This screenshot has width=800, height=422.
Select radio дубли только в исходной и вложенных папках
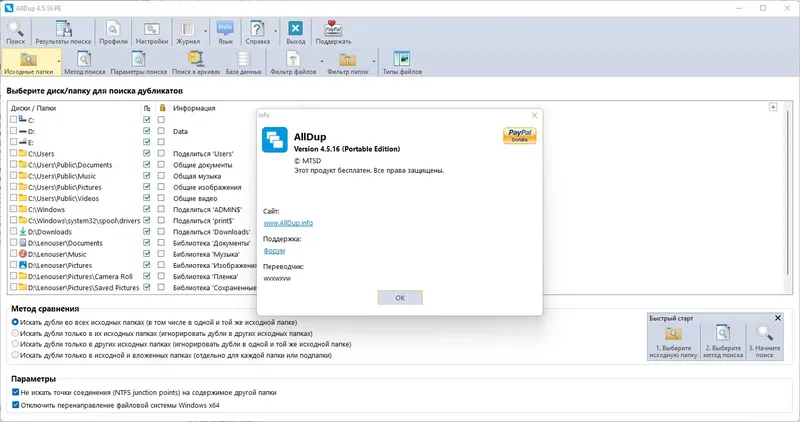tap(15, 355)
